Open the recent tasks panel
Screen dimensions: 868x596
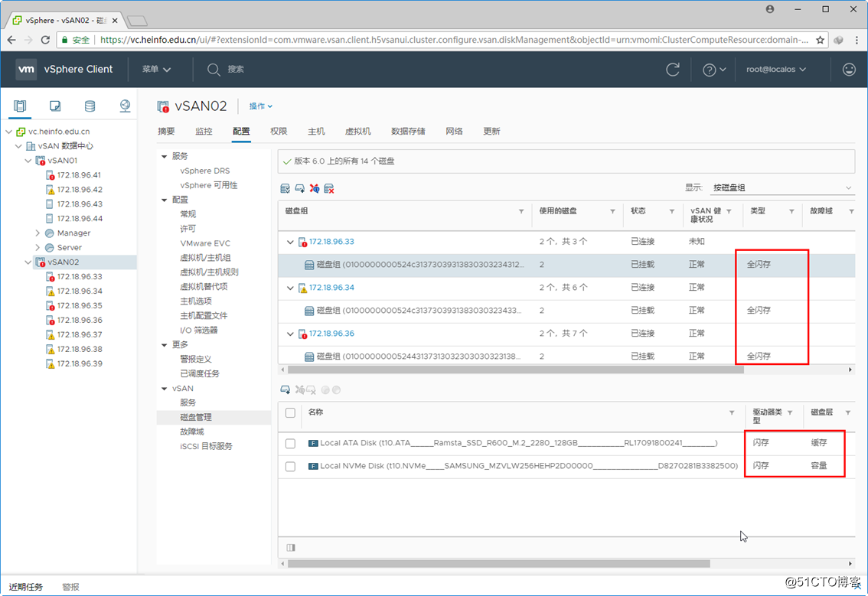(x=25, y=587)
